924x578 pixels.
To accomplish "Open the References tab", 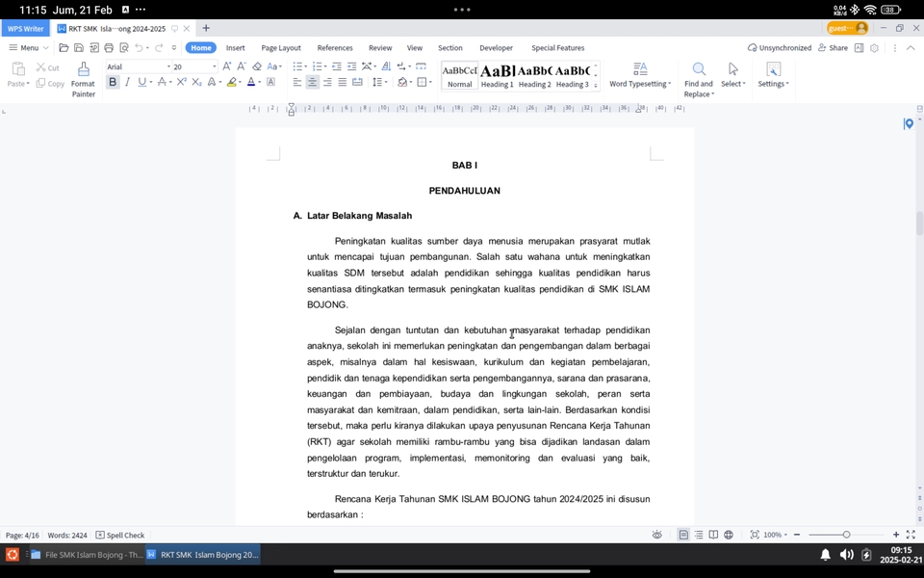I will [x=335, y=48].
